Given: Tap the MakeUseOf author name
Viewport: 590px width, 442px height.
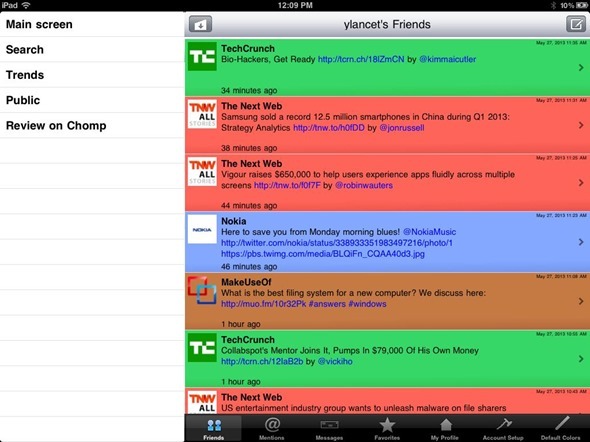Looking at the screenshot, I should [246, 282].
